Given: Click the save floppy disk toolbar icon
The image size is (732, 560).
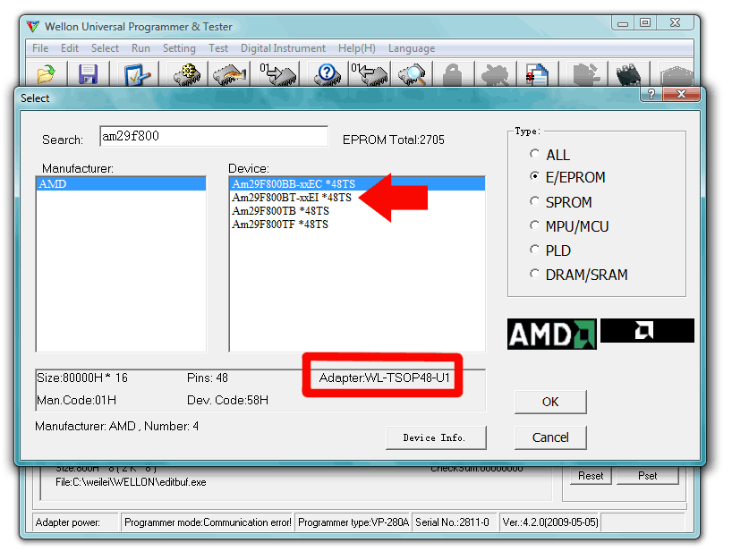Looking at the screenshot, I should coord(89,73).
